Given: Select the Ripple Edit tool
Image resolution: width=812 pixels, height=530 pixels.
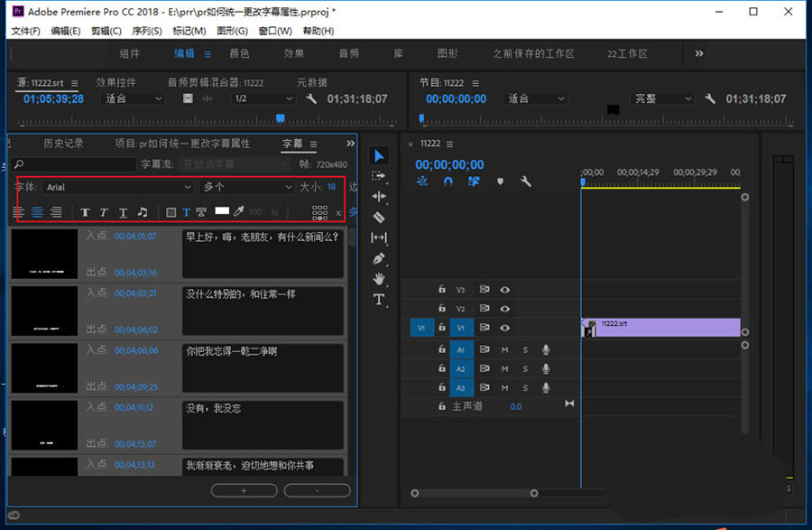Looking at the screenshot, I should pos(379,194).
